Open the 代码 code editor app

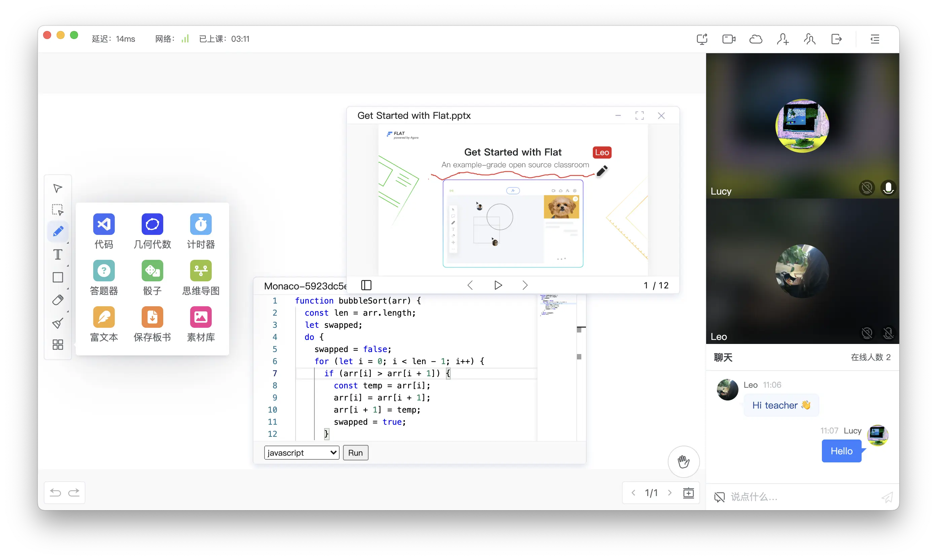(x=104, y=224)
